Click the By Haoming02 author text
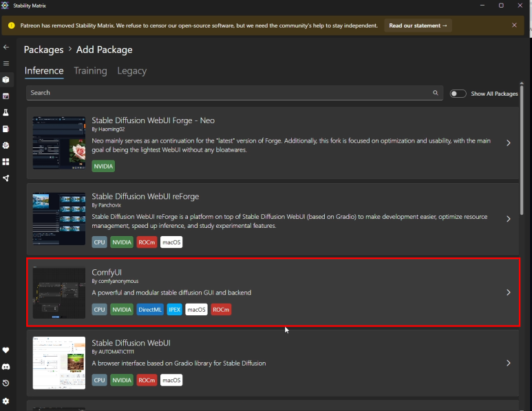Image resolution: width=532 pixels, height=411 pixels. 108,129
